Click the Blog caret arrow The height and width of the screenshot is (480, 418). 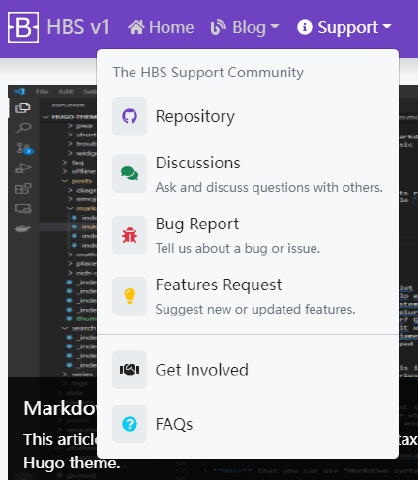tap(275, 26)
